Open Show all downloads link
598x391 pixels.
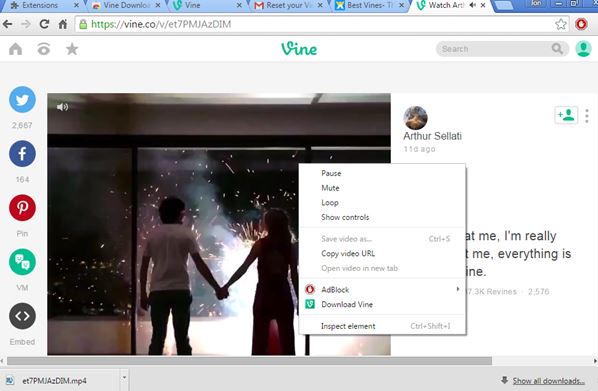click(x=548, y=381)
